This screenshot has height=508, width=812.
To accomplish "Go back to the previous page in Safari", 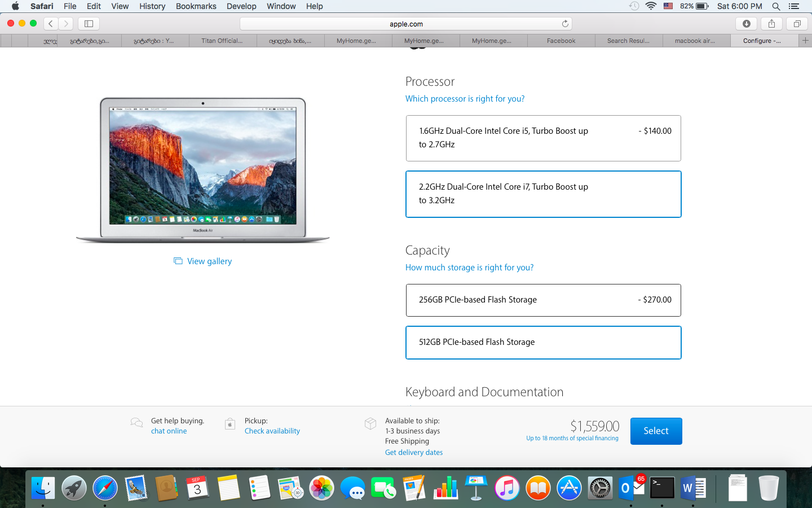I will coord(51,24).
